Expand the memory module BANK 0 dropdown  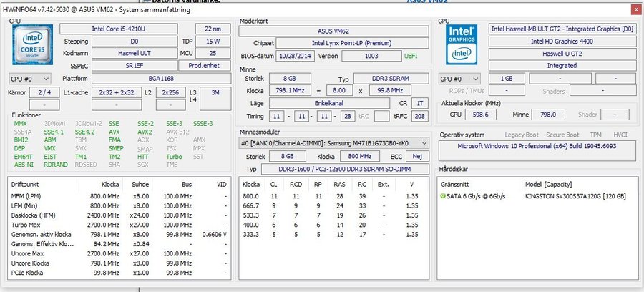[334, 142]
